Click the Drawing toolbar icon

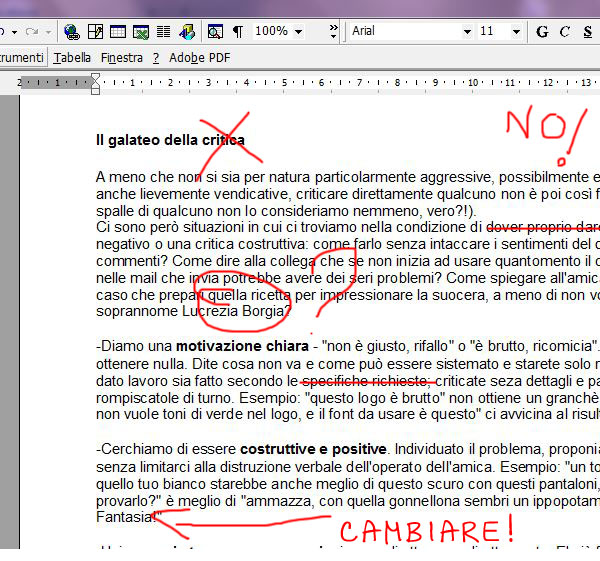[185, 31]
